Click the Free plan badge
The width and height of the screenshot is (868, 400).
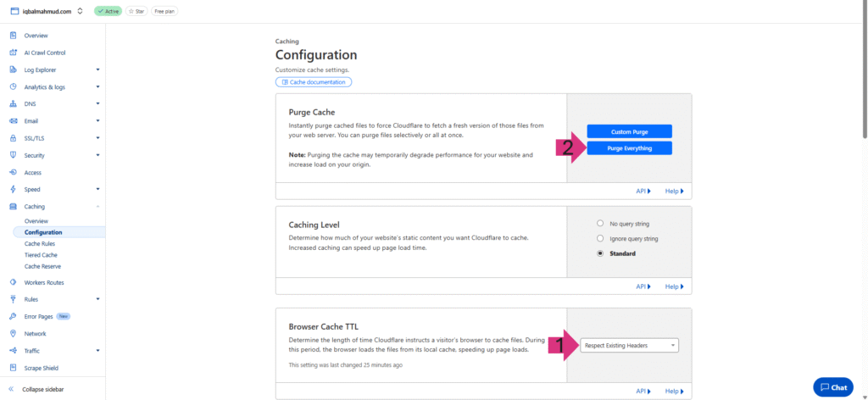tap(164, 11)
